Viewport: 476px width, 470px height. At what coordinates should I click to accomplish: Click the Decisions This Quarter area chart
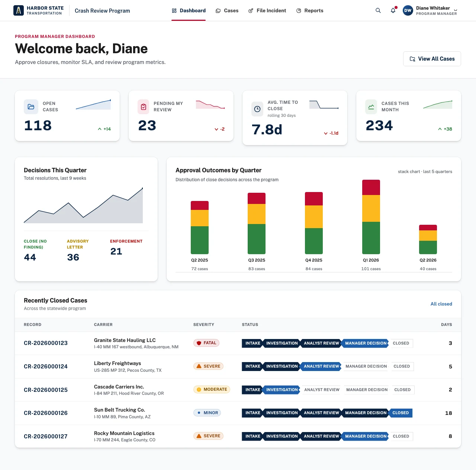pos(83,205)
